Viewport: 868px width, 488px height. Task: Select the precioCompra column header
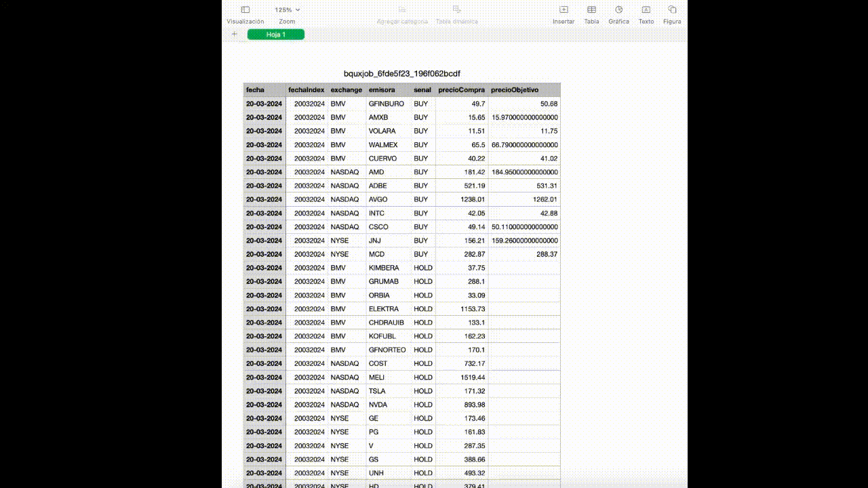[462, 89]
